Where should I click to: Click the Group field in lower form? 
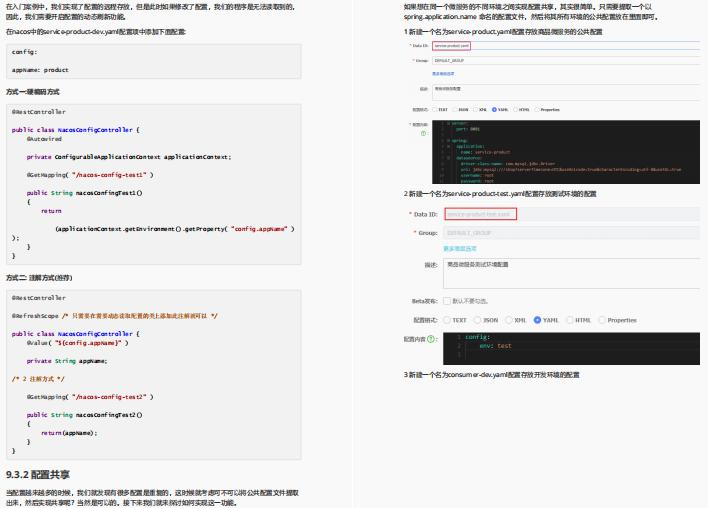pos(571,233)
